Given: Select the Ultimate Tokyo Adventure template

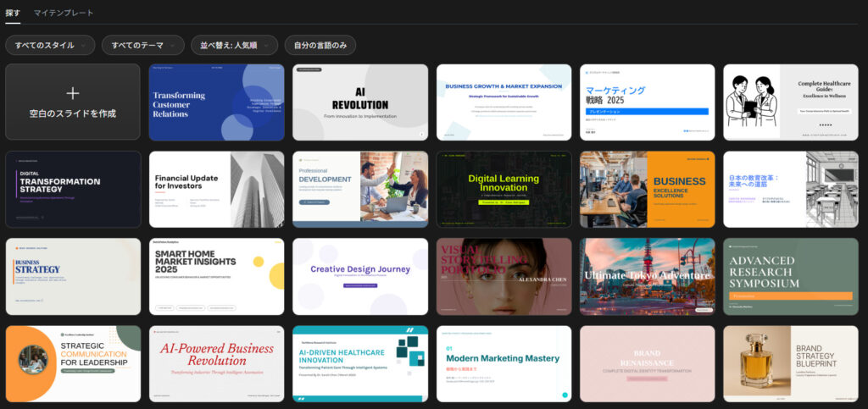Looking at the screenshot, I should pyautogui.click(x=647, y=276).
